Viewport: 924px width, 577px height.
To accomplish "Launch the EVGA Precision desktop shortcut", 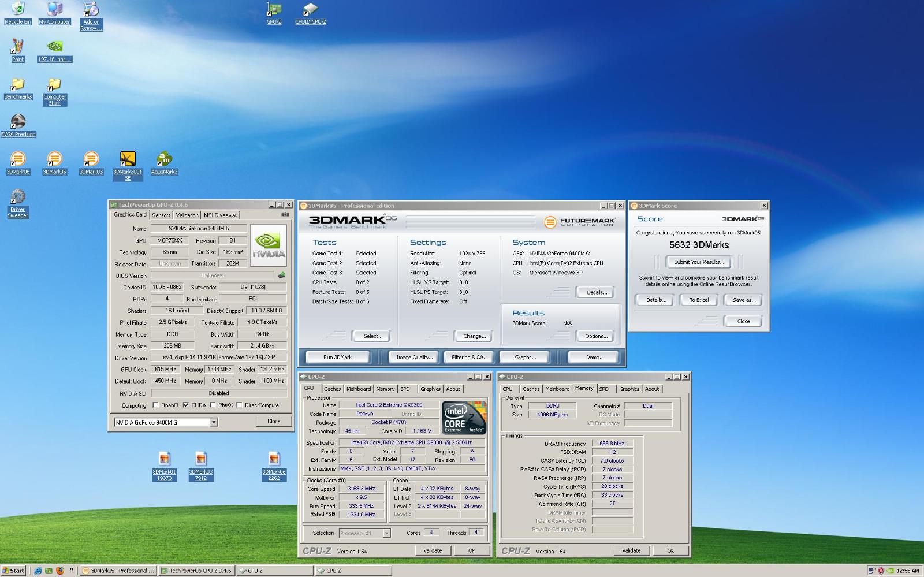I will click(18, 125).
